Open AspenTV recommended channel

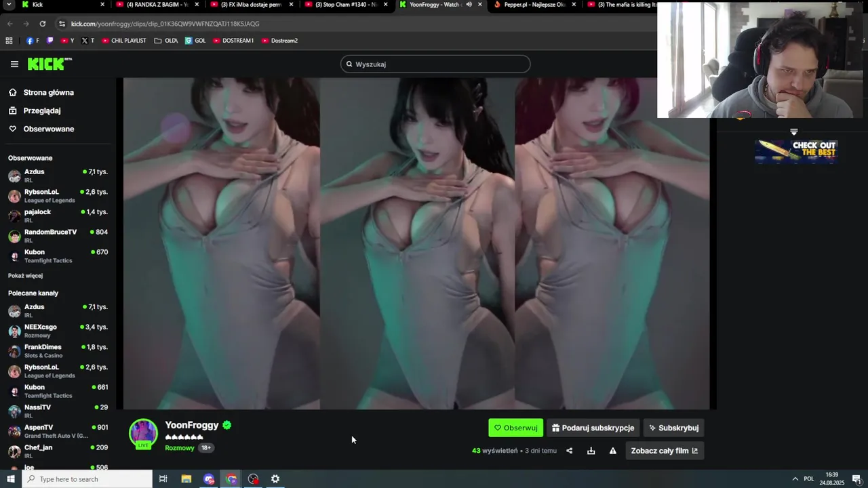pyautogui.click(x=58, y=431)
